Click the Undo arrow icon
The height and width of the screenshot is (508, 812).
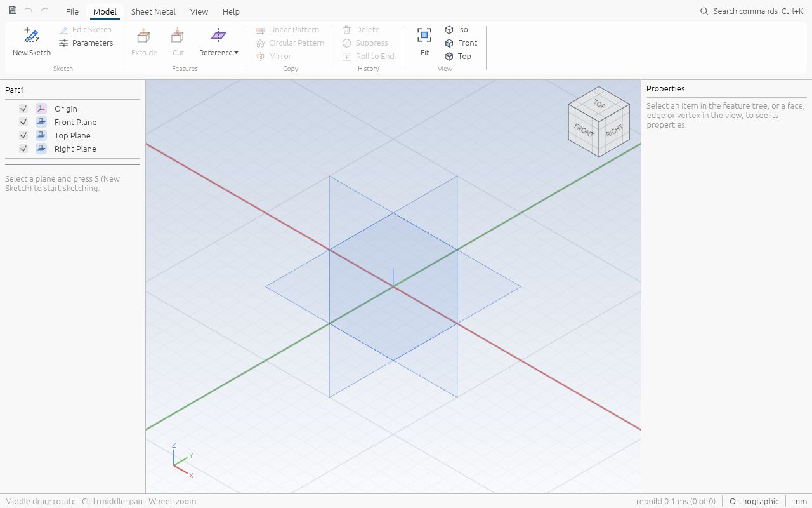tap(29, 11)
